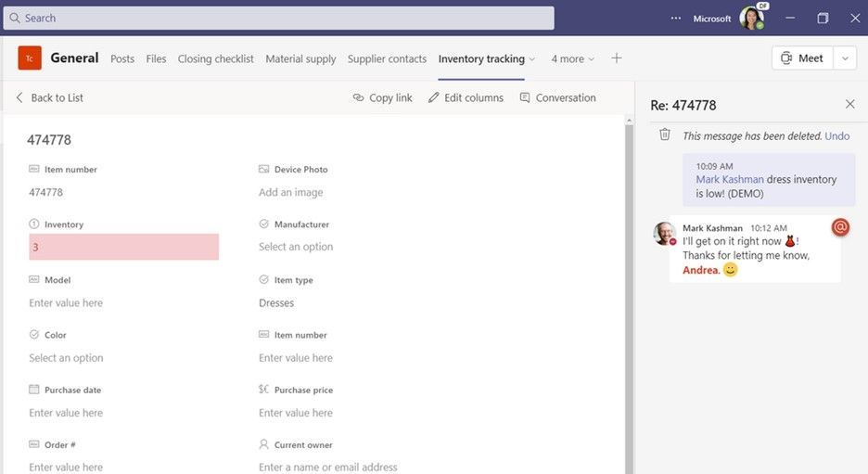Copy link to this item
This screenshot has width=868, height=474.
tap(382, 98)
